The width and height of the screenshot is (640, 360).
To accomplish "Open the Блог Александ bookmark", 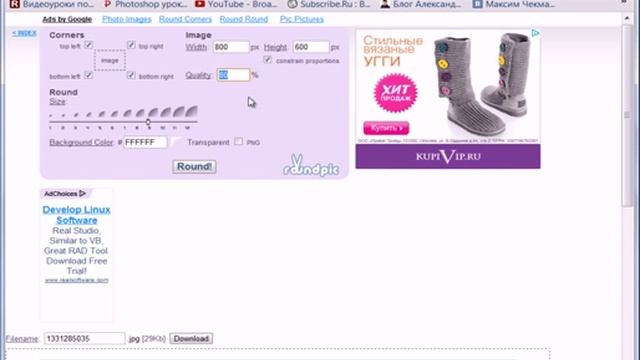I will pos(421,4).
